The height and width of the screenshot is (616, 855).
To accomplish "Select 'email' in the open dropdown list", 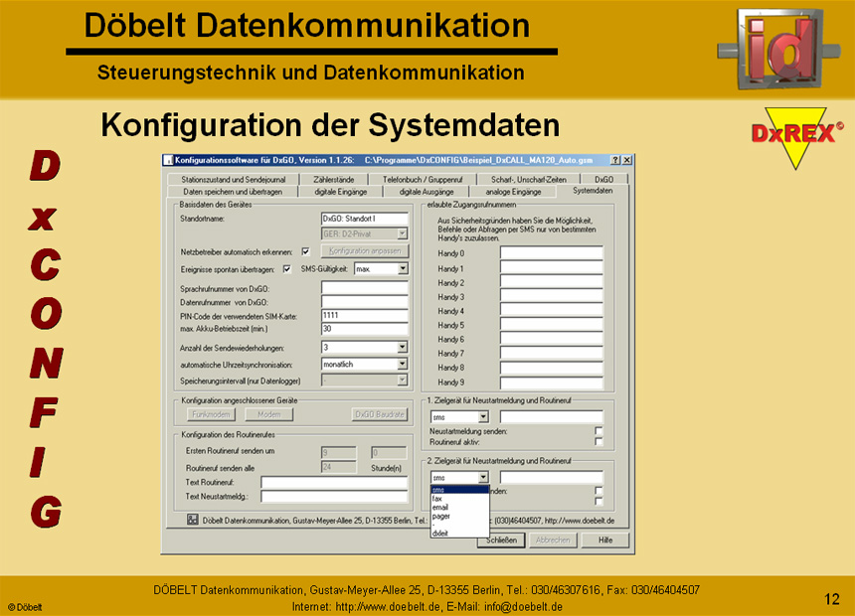I will [x=459, y=507].
